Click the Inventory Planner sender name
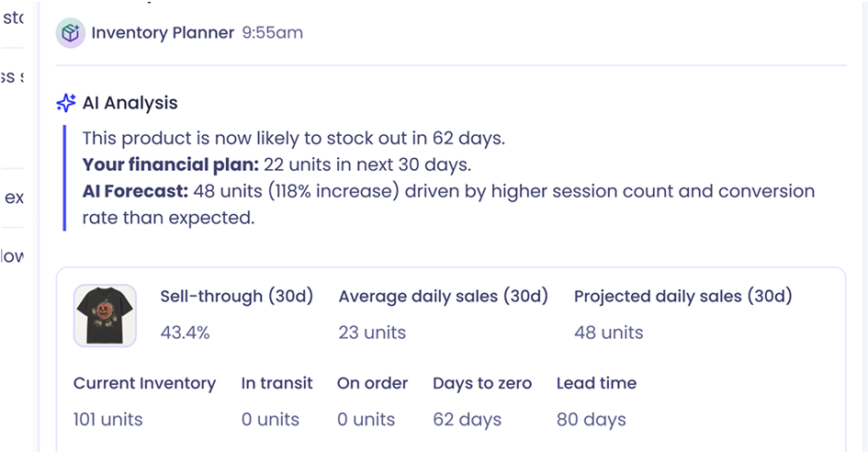The height and width of the screenshot is (452, 868). 163,33
